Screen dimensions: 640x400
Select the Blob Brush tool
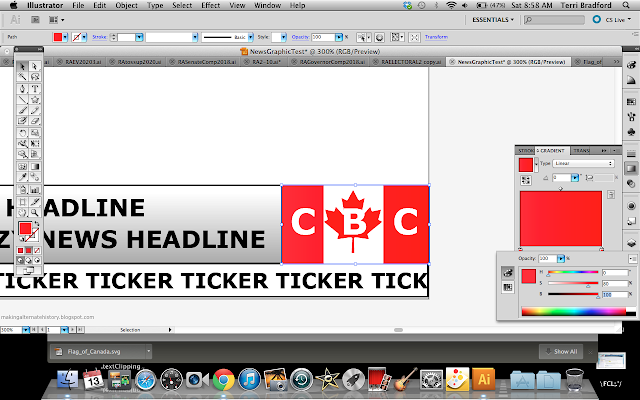point(22,121)
